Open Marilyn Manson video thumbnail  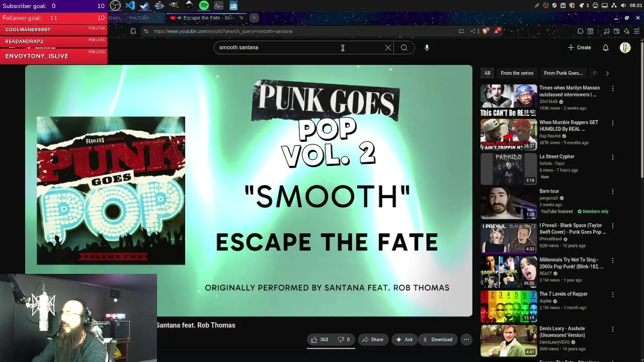tap(509, 101)
